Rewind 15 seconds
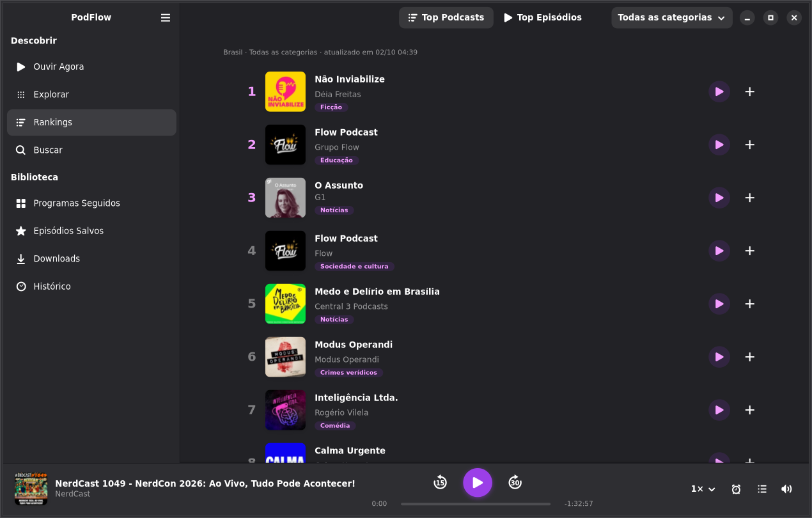The image size is (812, 518). point(440,482)
